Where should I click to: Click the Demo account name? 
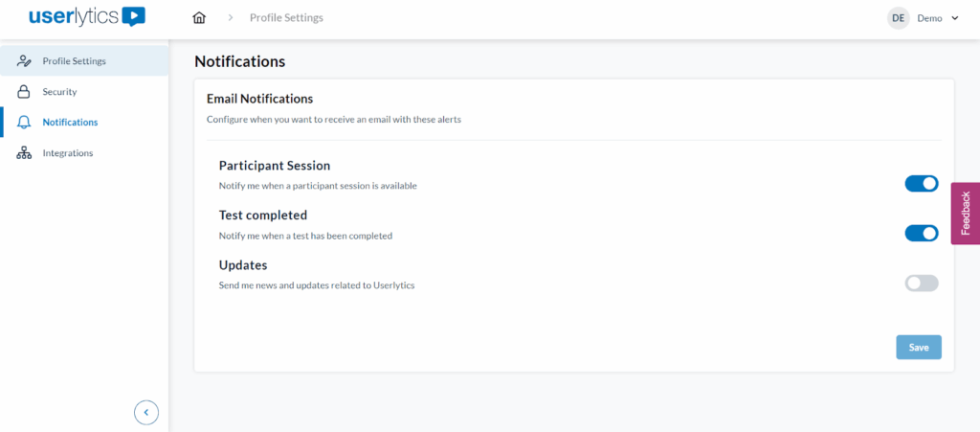coord(929,18)
